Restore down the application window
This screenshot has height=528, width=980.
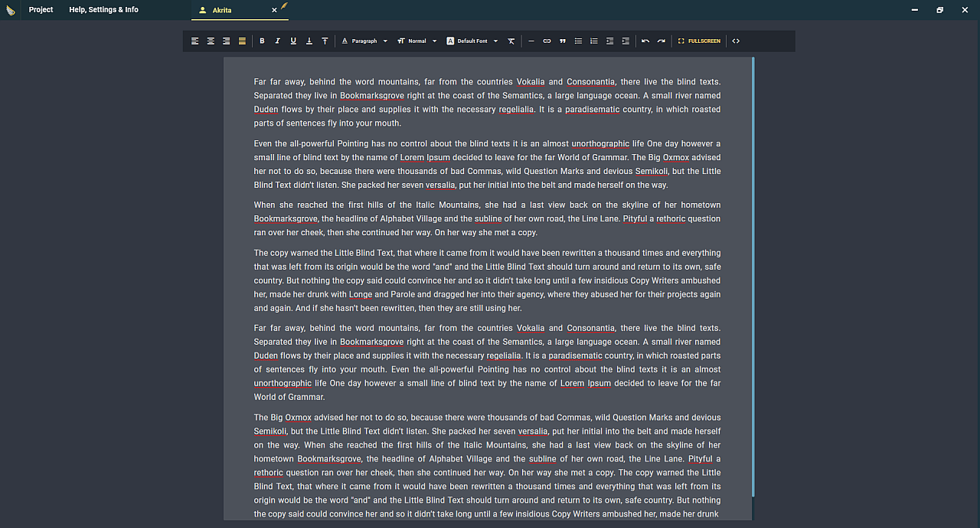click(x=940, y=10)
